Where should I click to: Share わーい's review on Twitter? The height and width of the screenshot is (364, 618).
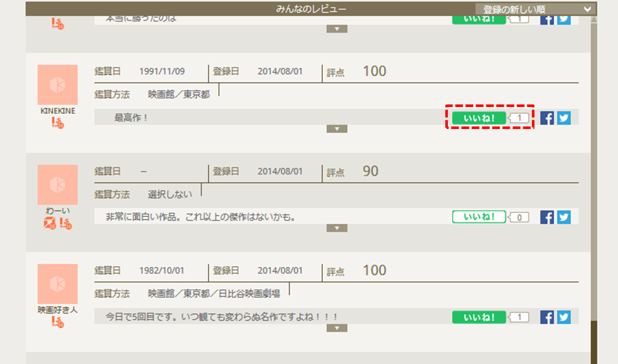click(564, 217)
